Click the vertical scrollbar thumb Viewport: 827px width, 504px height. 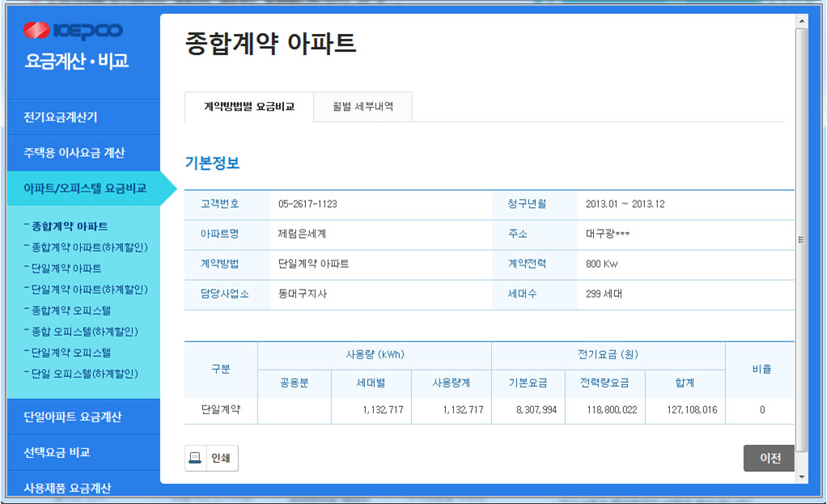coord(802,240)
